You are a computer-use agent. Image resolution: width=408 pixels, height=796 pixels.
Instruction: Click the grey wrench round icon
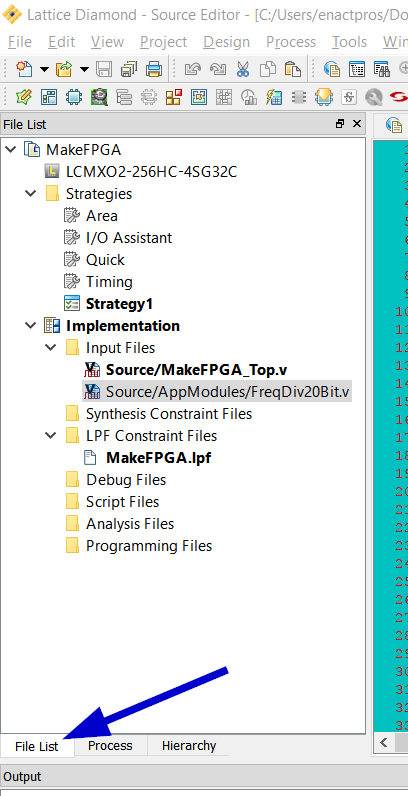pyautogui.click(x=373, y=96)
